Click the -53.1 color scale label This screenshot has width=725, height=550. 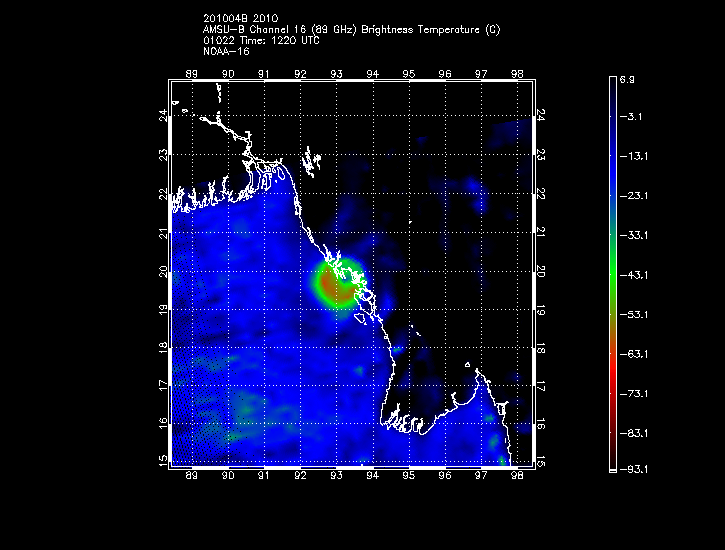point(633,315)
